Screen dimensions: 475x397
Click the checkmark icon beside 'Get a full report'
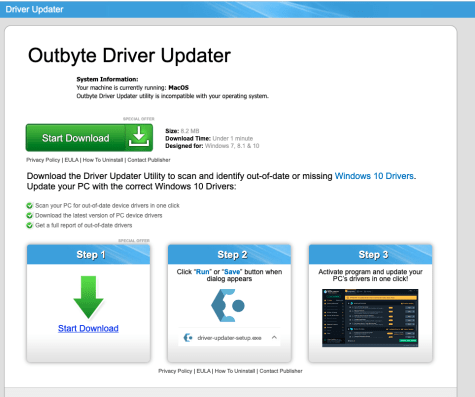pyautogui.click(x=30, y=225)
